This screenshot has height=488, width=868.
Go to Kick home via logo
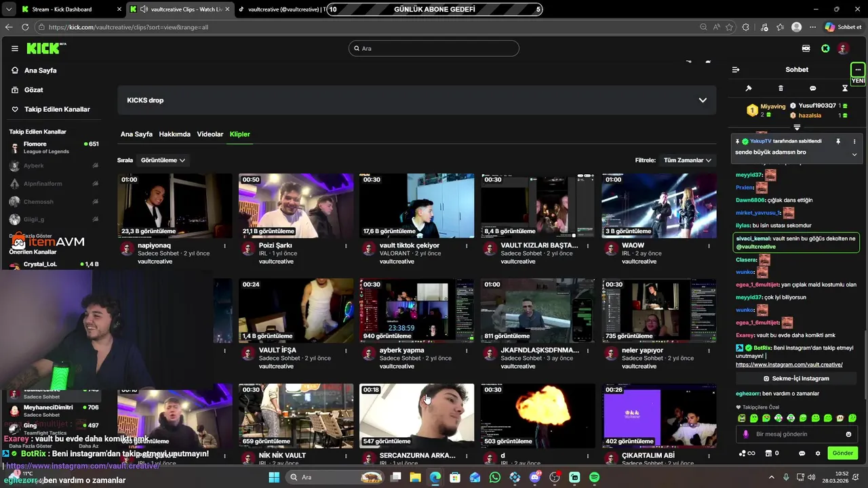[44, 48]
